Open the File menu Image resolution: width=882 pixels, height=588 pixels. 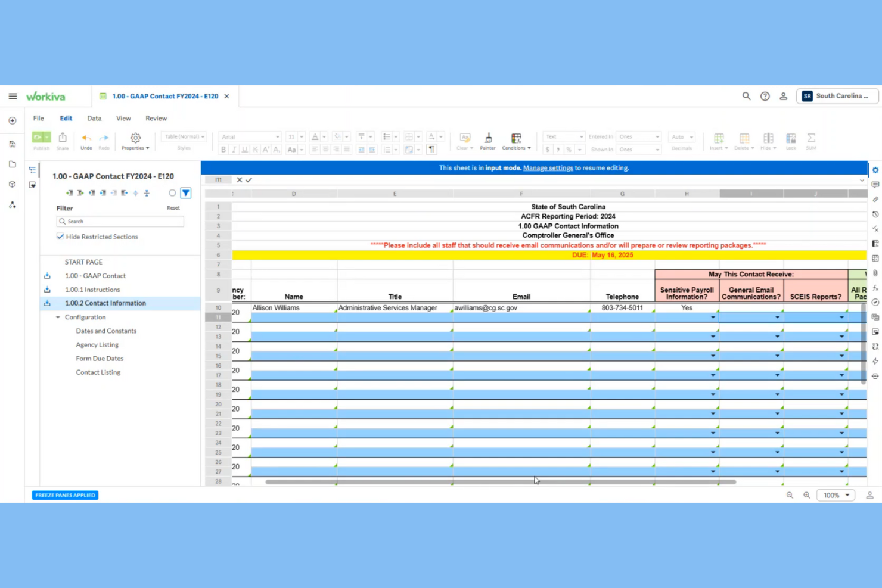click(x=39, y=119)
